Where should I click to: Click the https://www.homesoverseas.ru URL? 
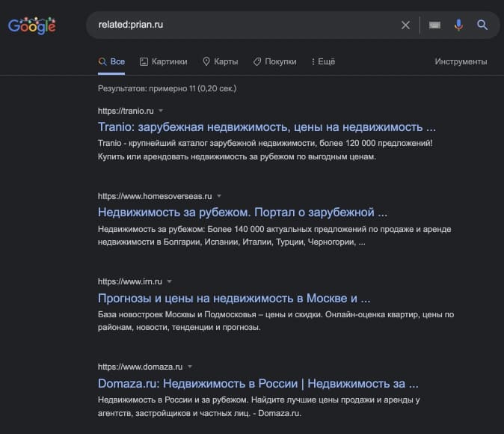coord(155,196)
